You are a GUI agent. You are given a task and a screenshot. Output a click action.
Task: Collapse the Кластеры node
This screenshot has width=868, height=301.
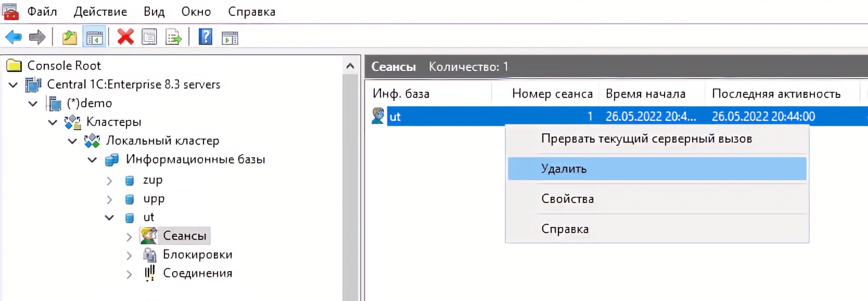coord(52,122)
